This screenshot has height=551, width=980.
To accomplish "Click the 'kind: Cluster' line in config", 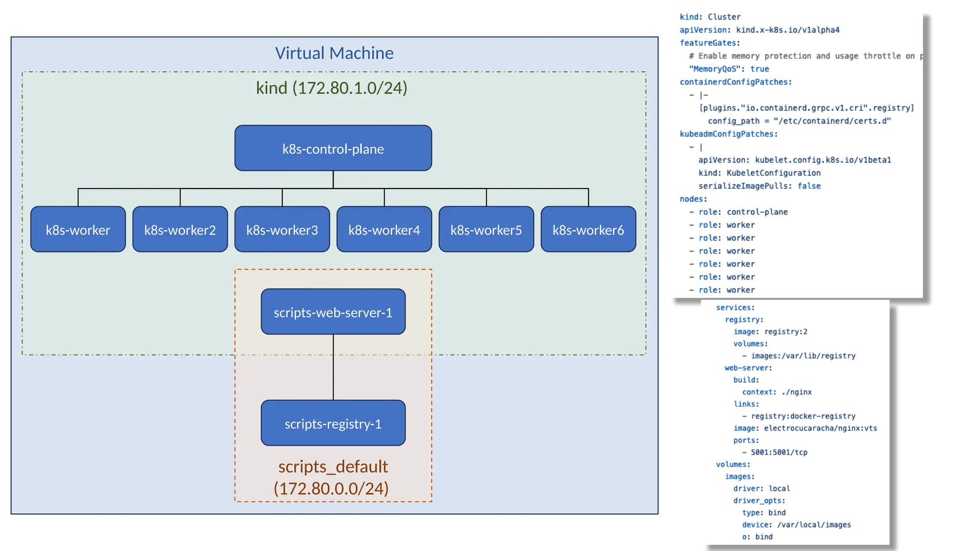I will point(710,17).
